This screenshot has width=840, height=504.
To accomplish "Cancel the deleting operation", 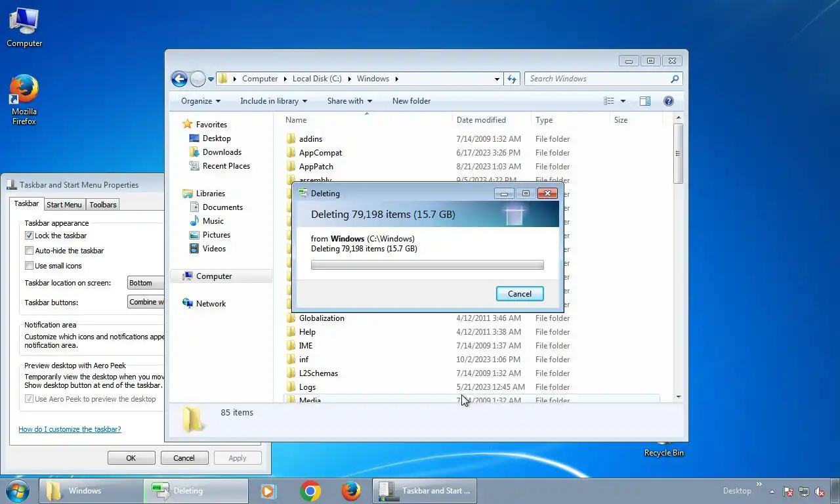I will click(x=520, y=294).
